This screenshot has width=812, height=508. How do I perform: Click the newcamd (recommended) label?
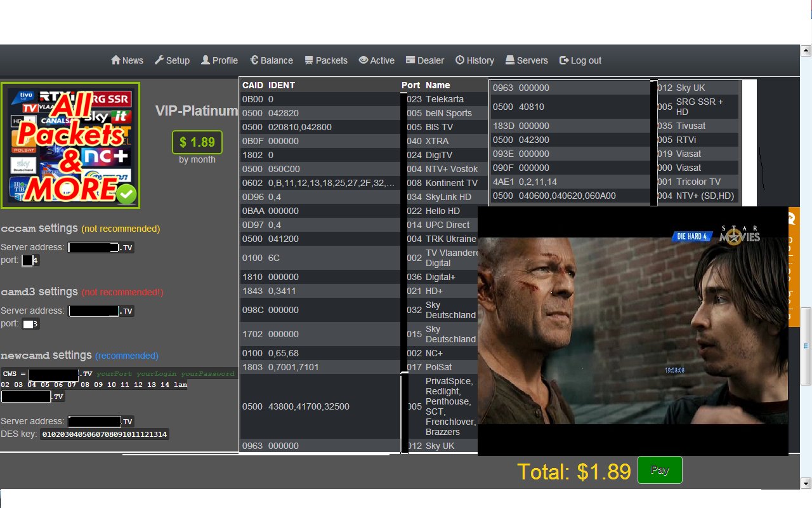coord(79,355)
